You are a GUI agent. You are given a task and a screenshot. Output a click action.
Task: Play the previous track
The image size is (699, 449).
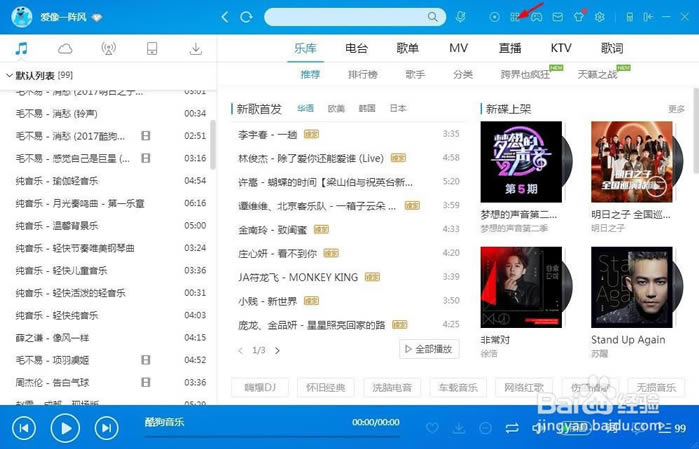pos(24,428)
